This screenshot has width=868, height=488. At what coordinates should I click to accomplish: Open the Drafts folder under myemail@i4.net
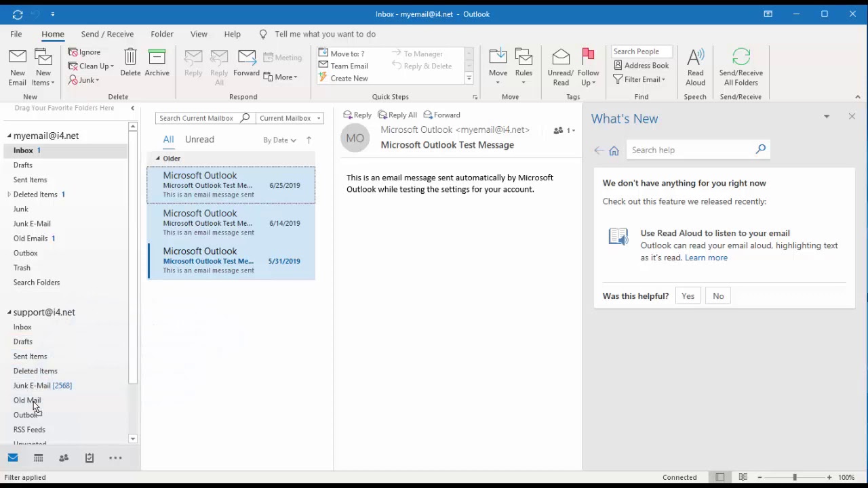(x=23, y=165)
